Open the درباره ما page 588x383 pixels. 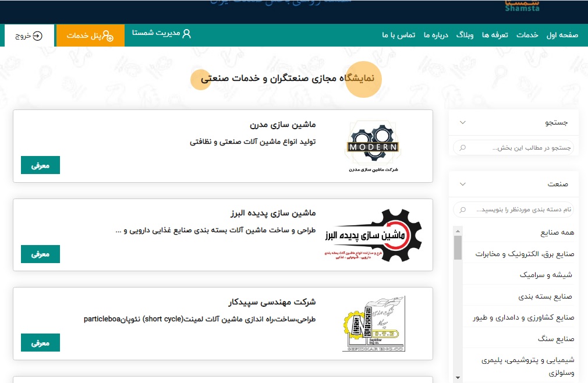pos(435,36)
